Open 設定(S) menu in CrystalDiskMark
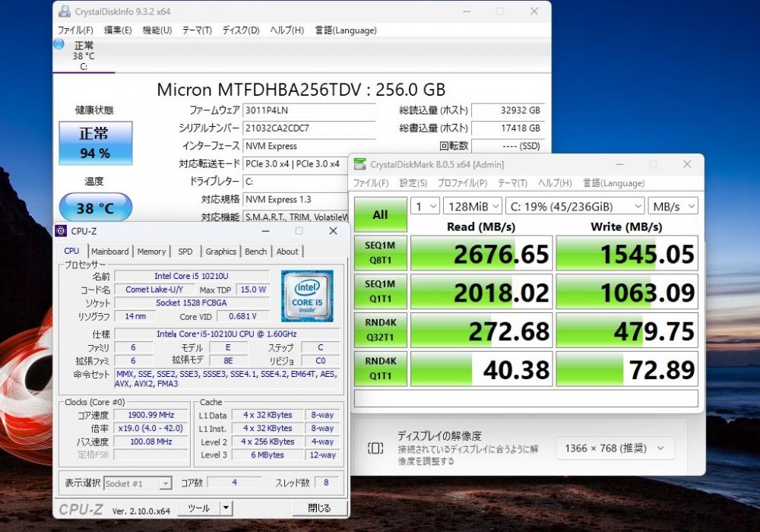The height and width of the screenshot is (532, 760). pyautogui.click(x=413, y=183)
